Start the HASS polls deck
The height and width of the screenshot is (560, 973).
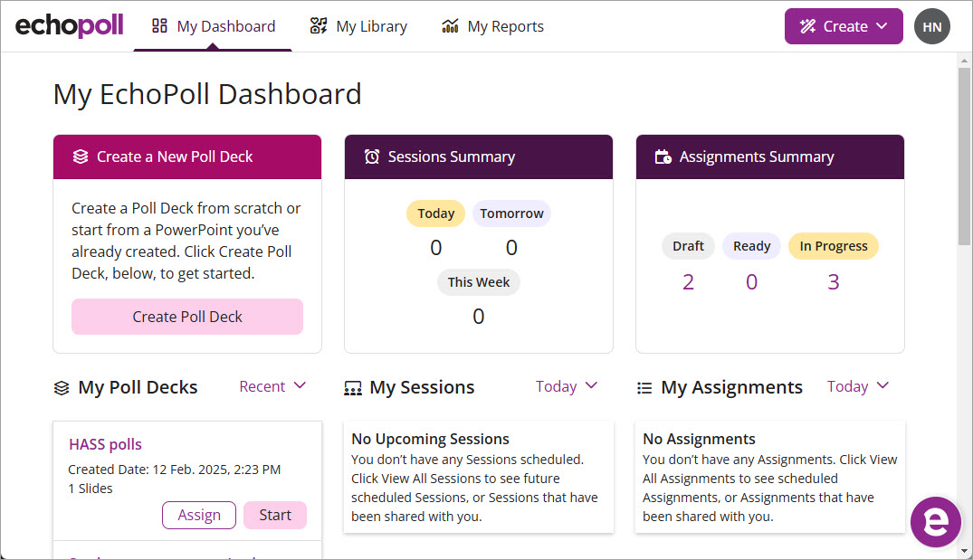[x=274, y=515]
